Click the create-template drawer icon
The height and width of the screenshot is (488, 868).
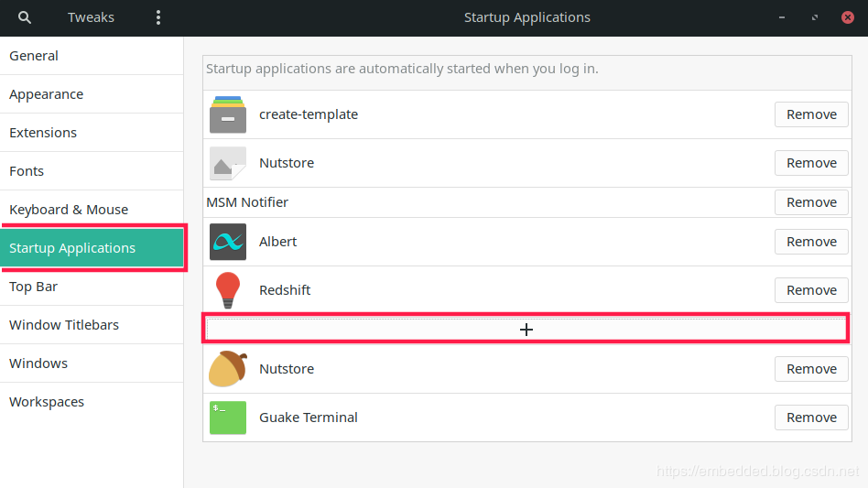[x=228, y=114]
